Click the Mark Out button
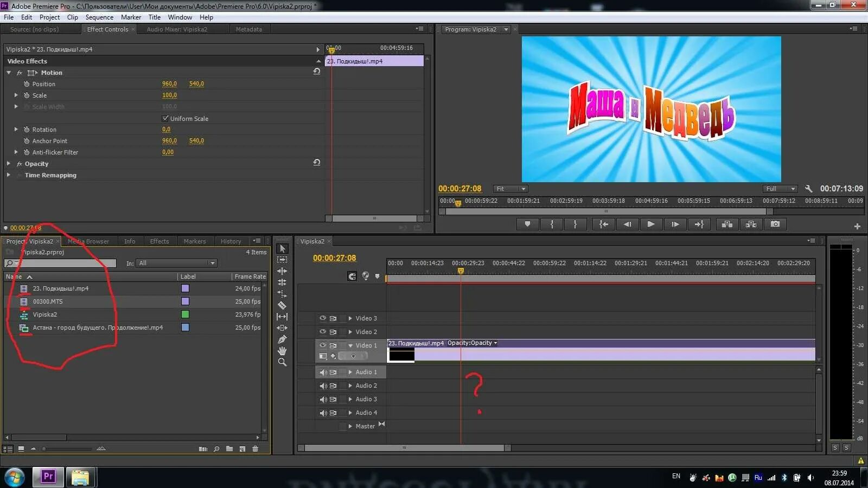Image resolution: width=868 pixels, height=488 pixels. point(575,224)
